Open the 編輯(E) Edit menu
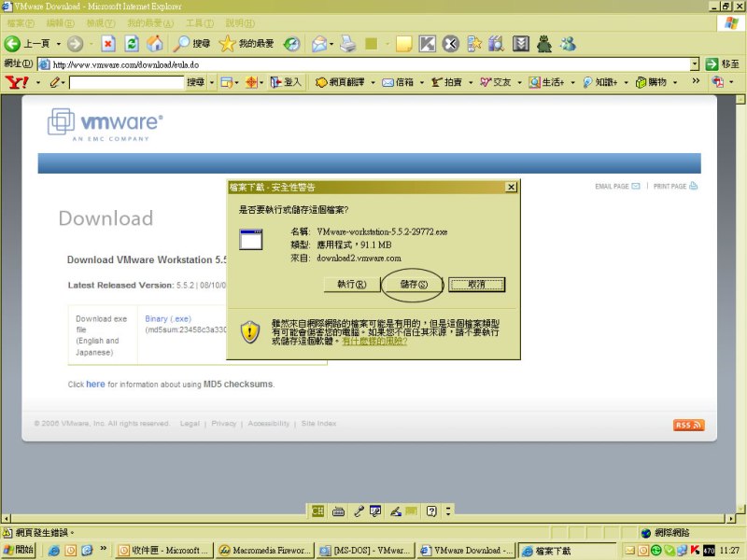The image size is (747, 560). (x=60, y=22)
